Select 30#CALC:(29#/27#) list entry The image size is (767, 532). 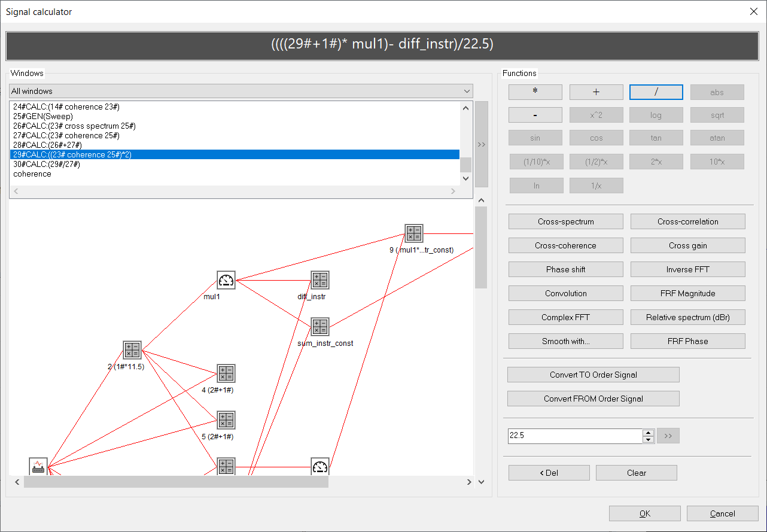click(x=47, y=164)
